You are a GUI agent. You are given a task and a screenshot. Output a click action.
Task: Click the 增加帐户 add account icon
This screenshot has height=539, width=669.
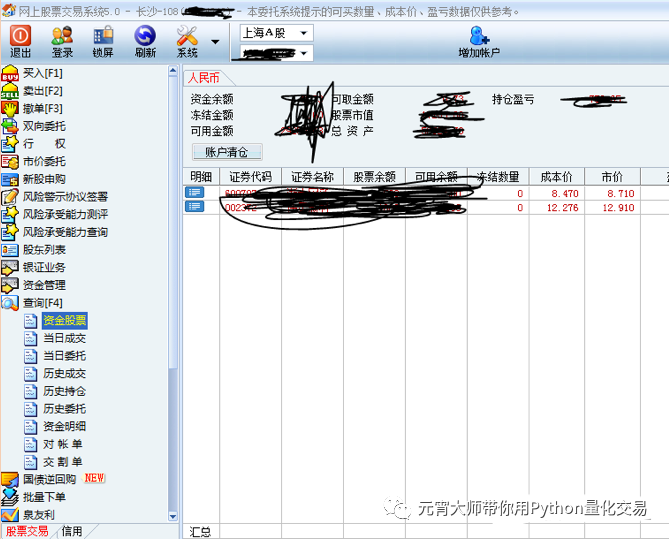[479, 41]
